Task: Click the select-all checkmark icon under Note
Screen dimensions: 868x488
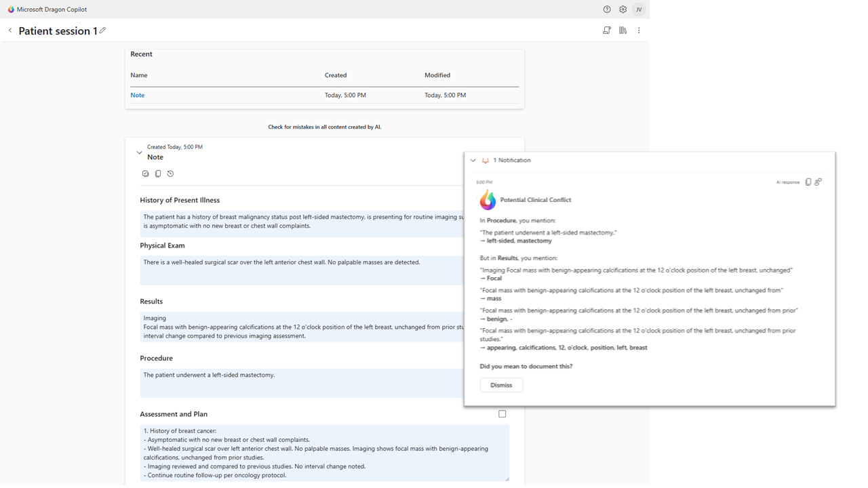Action: (145, 174)
